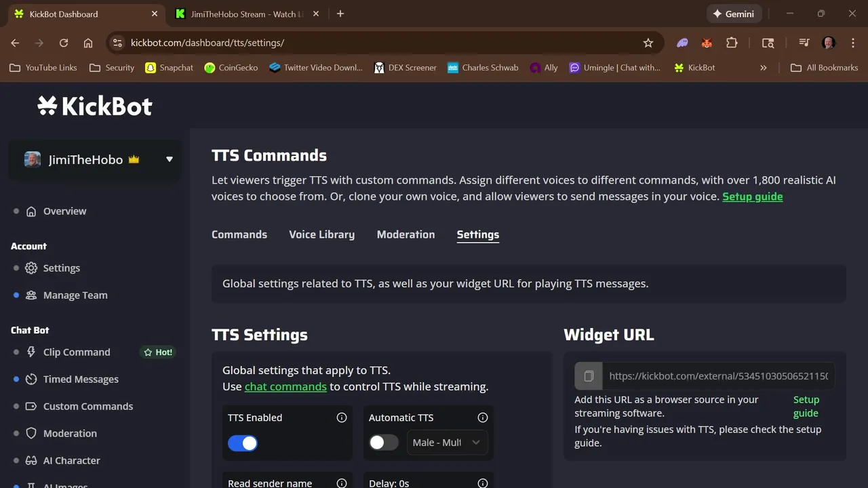Toggle TTS Enabled switch off

243,443
